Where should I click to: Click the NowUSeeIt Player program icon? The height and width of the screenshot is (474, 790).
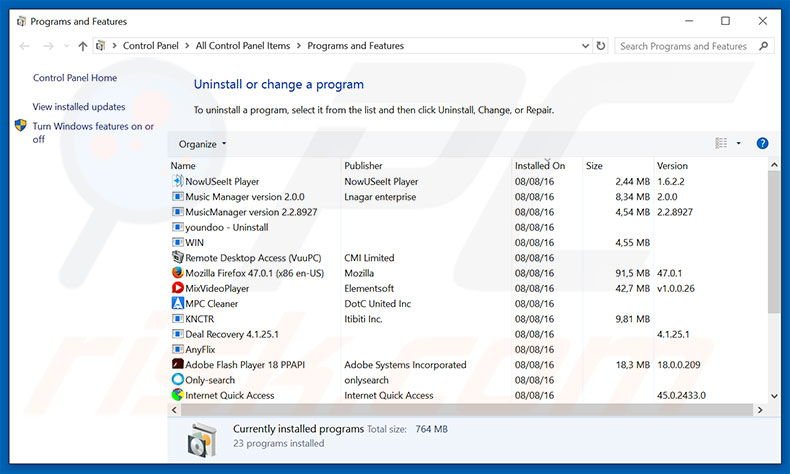pos(177,181)
